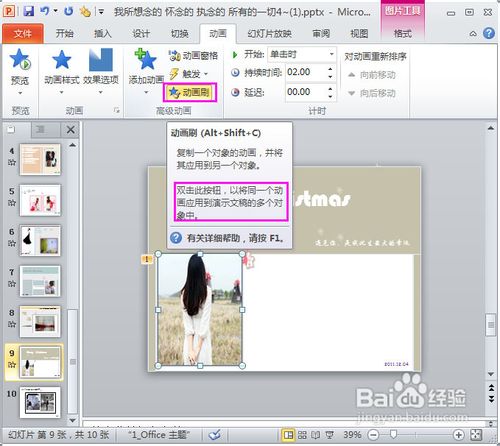Expand the Effect Options (效果选项) dropdown

point(101,71)
